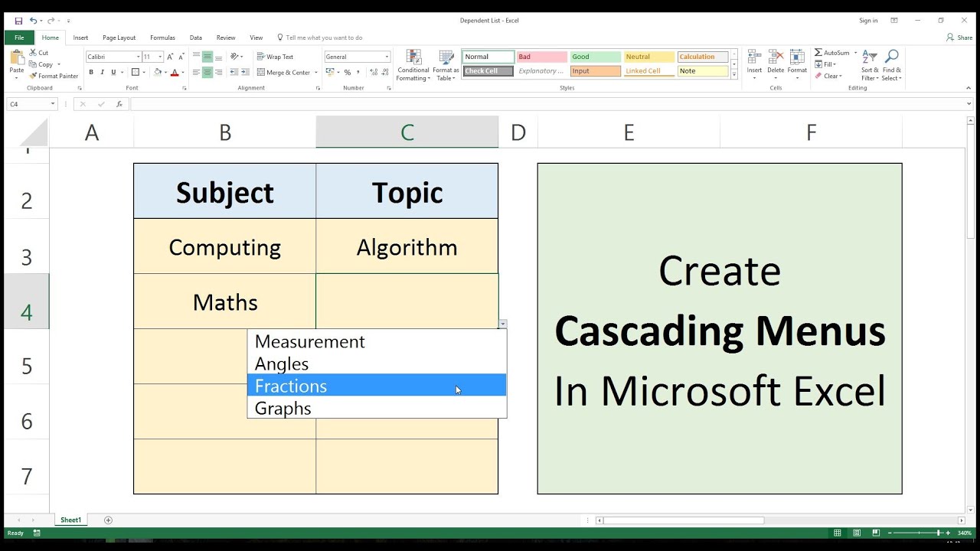Apply the cell Borders button
This screenshot has width=980, height=551.
[x=136, y=73]
